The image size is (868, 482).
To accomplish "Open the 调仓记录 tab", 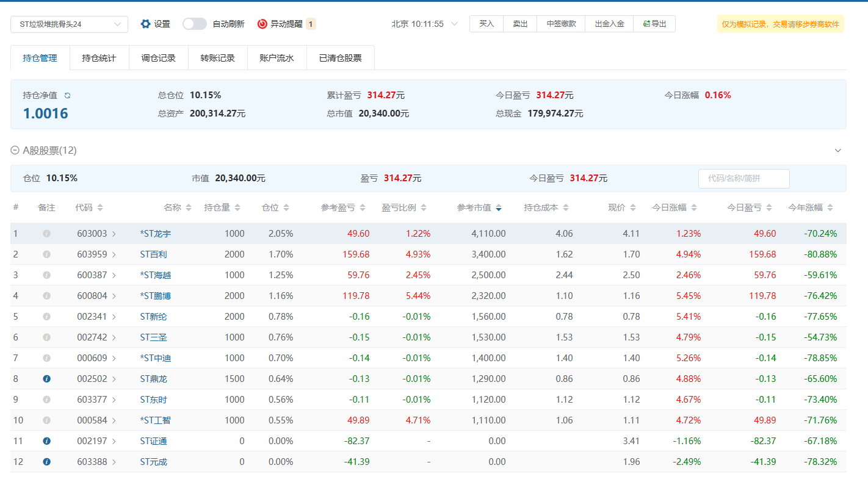I will (x=158, y=58).
